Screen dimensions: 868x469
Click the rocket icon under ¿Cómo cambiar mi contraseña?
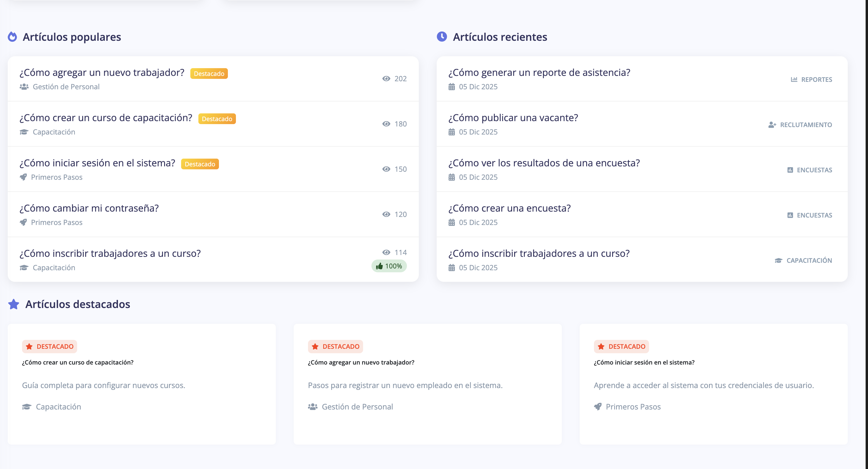point(23,222)
